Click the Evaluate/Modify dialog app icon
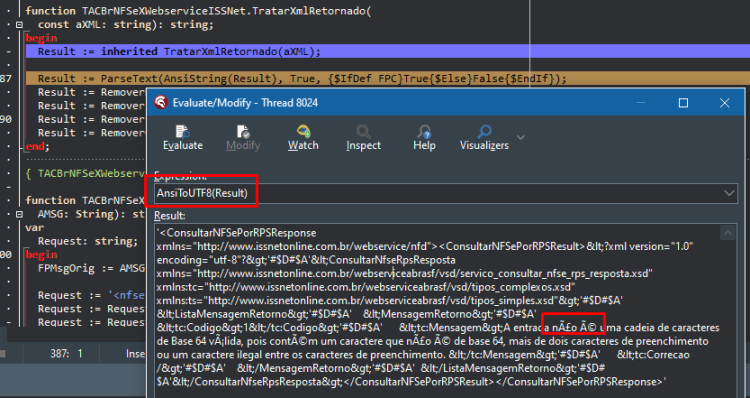This screenshot has width=750, height=398. pyautogui.click(x=161, y=102)
